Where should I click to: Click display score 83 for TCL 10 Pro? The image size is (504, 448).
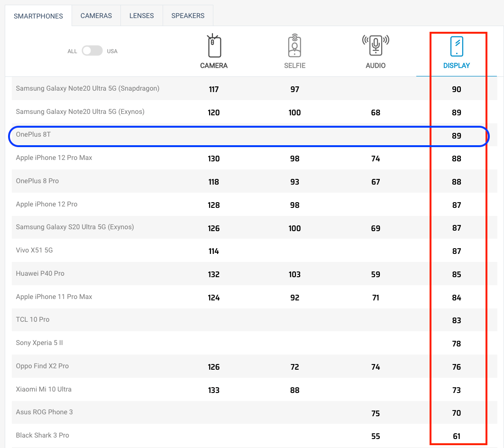(x=457, y=320)
